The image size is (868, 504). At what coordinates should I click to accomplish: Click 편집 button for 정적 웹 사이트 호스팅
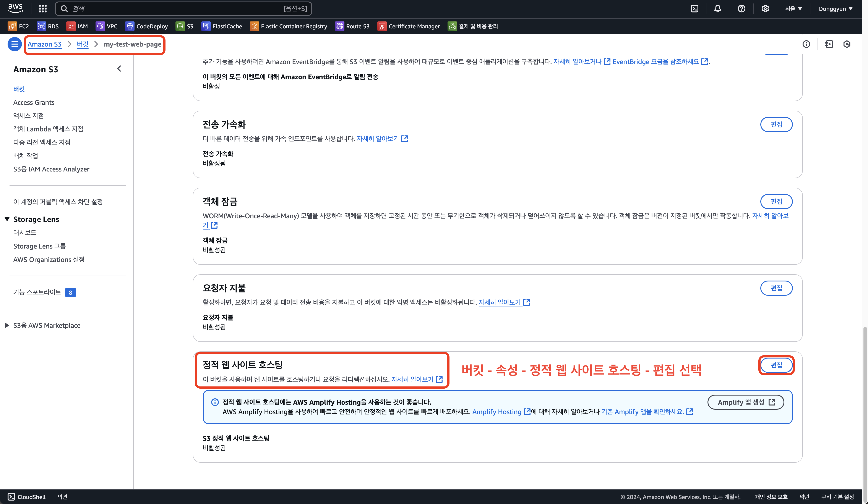click(776, 365)
